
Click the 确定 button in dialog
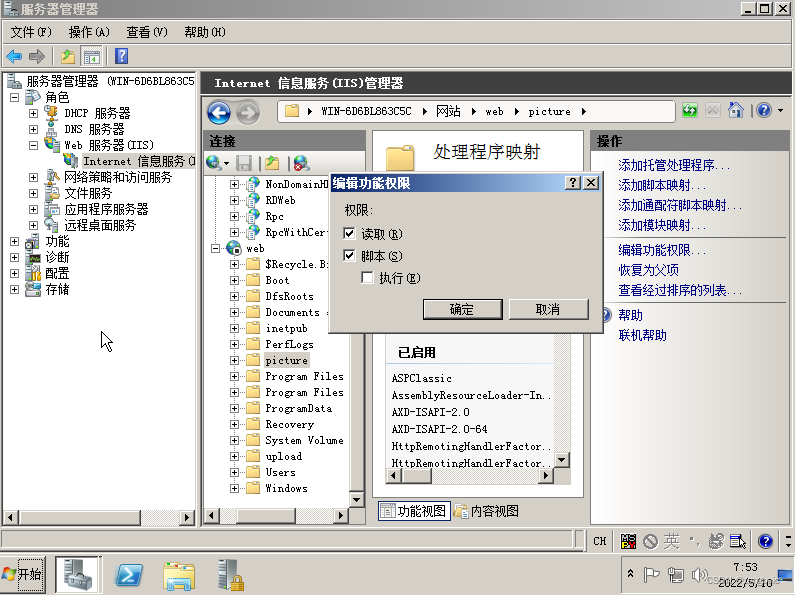tap(462, 309)
